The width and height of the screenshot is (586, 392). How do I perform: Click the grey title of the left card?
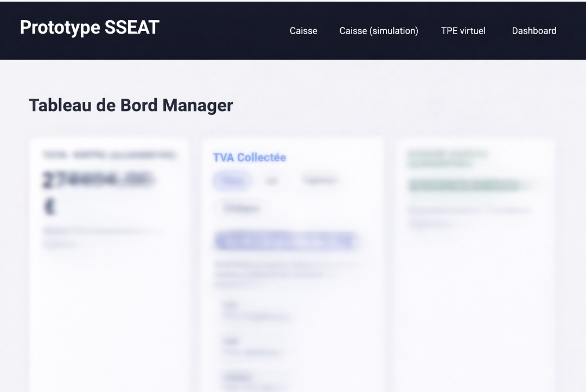109,155
